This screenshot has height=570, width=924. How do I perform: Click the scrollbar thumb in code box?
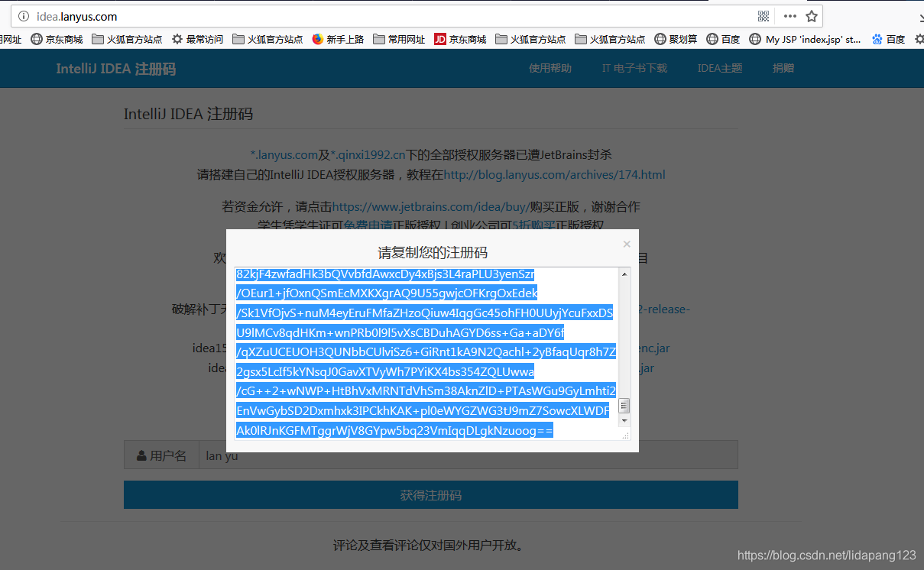click(624, 405)
